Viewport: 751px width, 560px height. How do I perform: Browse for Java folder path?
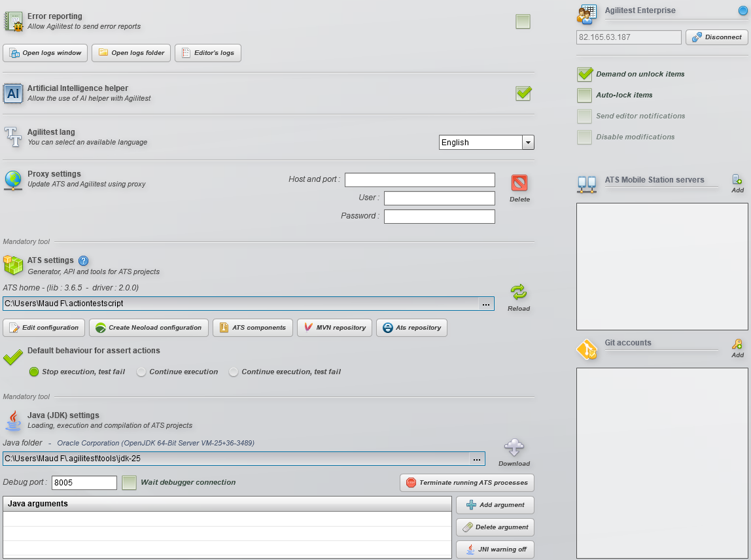point(476,459)
